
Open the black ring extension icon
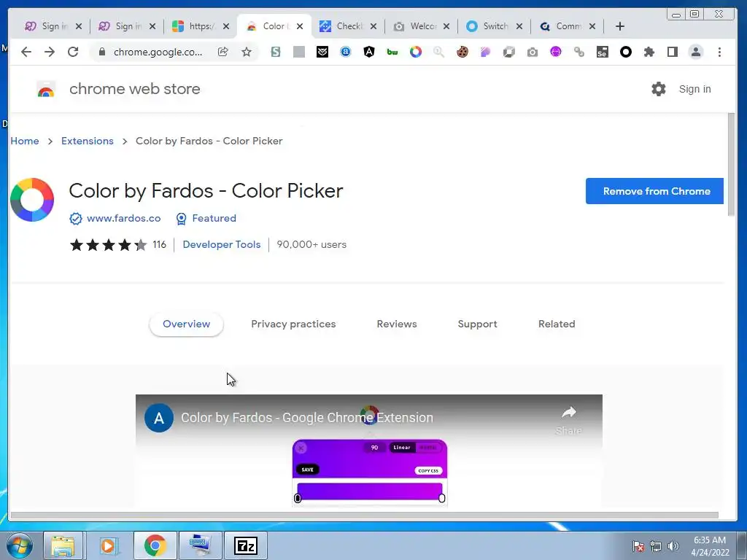pyautogui.click(x=625, y=52)
